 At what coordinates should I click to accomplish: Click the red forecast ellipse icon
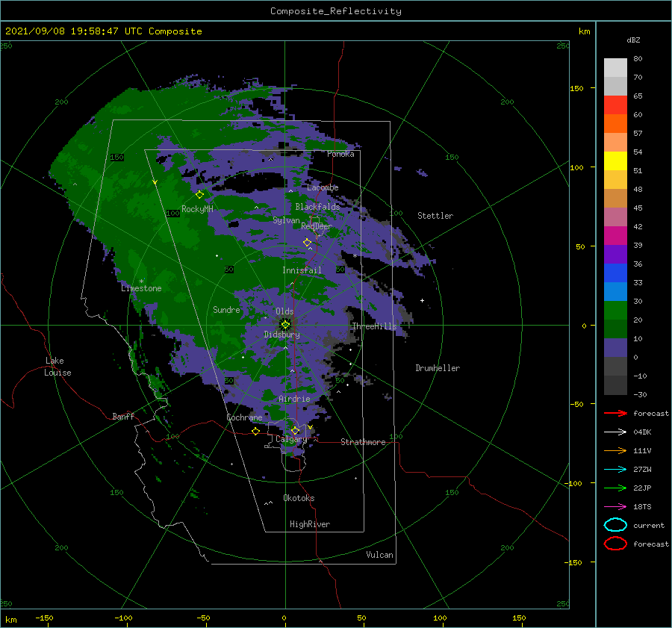pyautogui.click(x=615, y=544)
